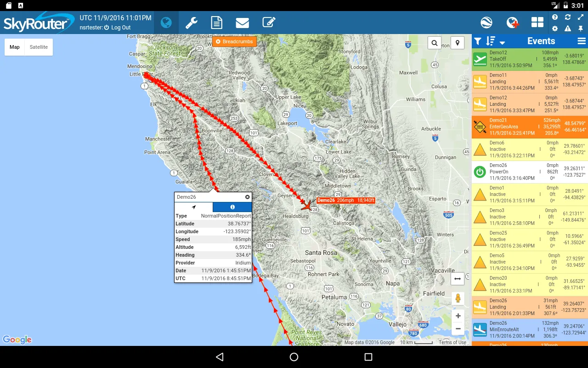Open the Events panel hamburger menu
Screen dimensions: 588x368
point(582,41)
